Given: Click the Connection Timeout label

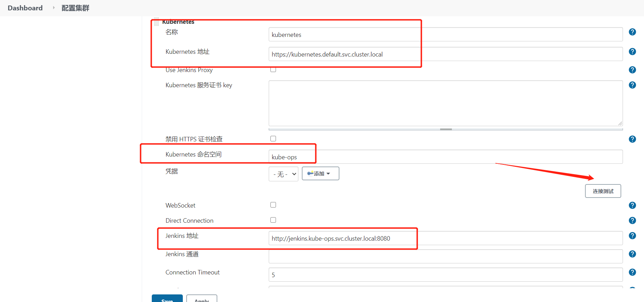Looking at the screenshot, I should (192, 272).
